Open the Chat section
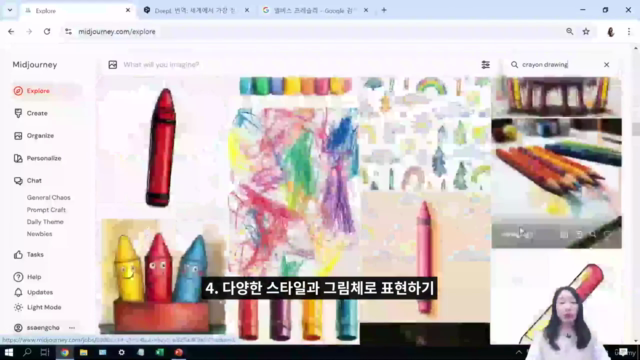 tap(28, 181)
